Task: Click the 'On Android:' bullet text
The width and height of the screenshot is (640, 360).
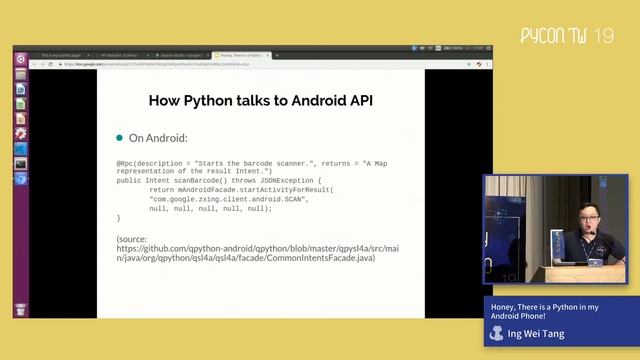Action: tap(158, 138)
